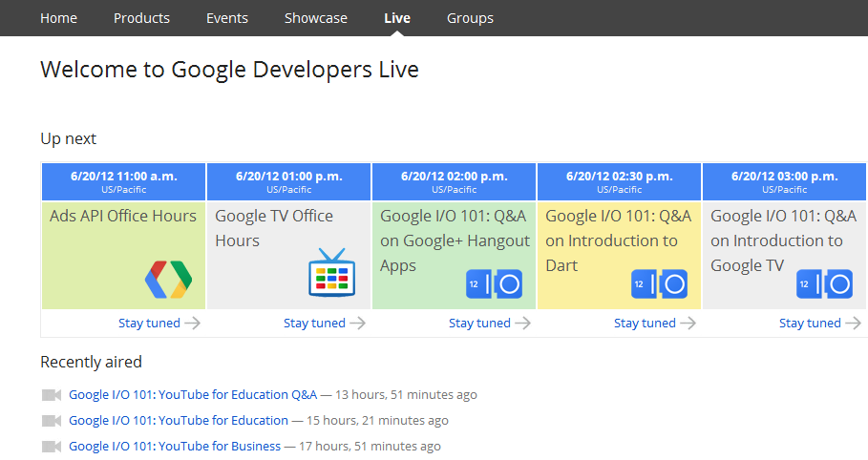Click video camera icon beside YouTube for Business
Viewport: 868px width, 460px height.
tap(52, 447)
